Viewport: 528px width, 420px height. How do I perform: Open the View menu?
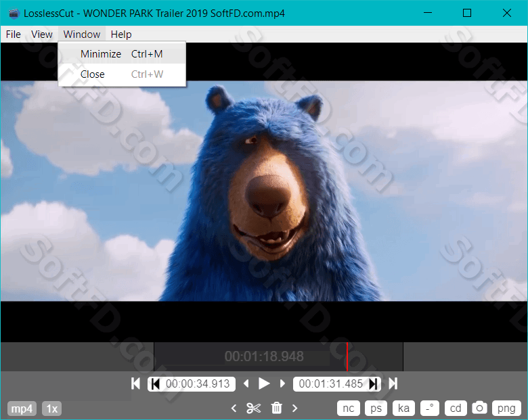[x=42, y=34]
